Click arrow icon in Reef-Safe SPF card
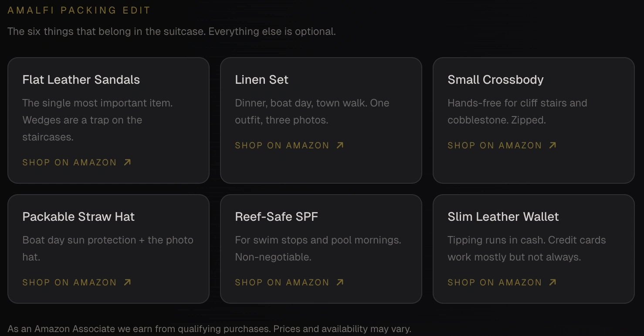Screen dimensions: 644x336 pyautogui.click(x=340, y=282)
